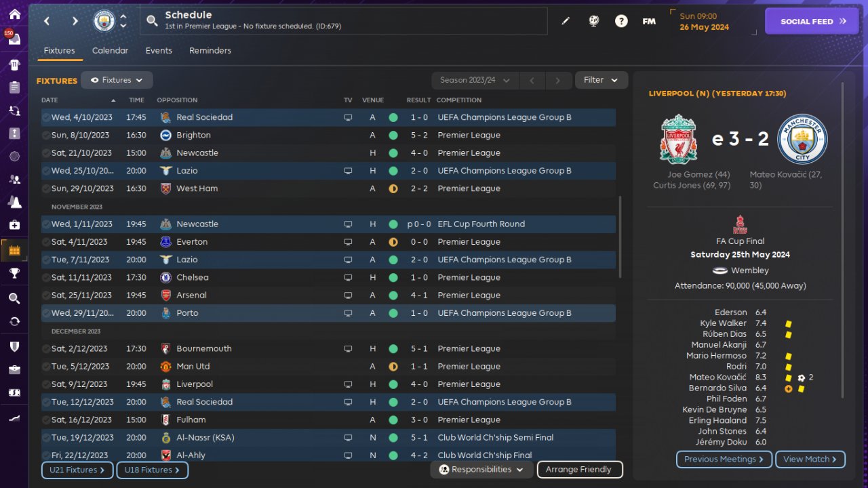Sort by the Opposition column header
The width and height of the screenshot is (868, 488).
pyautogui.click(x=177, y=100)
